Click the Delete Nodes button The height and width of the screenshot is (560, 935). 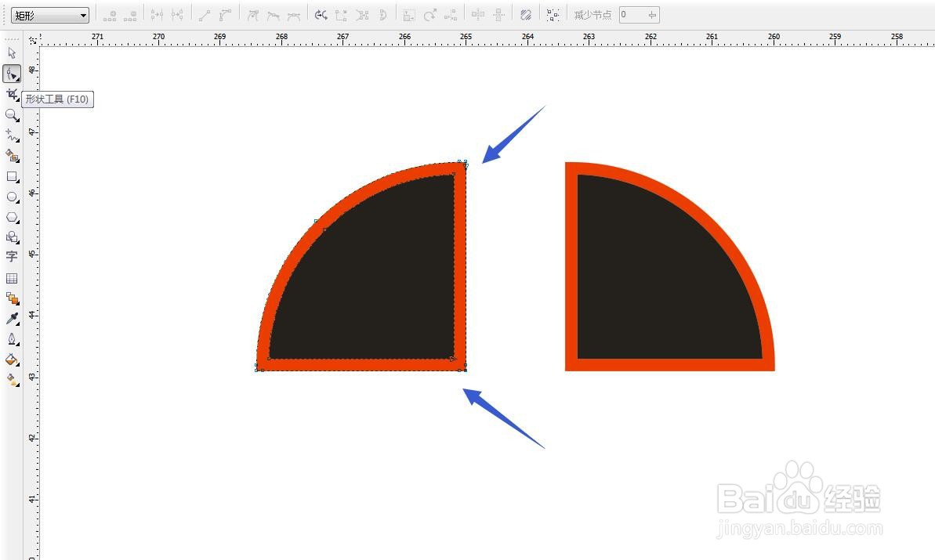(130, 15)
